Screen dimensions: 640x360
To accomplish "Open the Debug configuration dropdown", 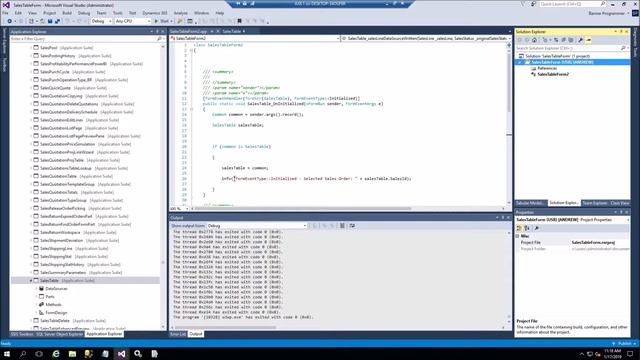I will [101, 21].
